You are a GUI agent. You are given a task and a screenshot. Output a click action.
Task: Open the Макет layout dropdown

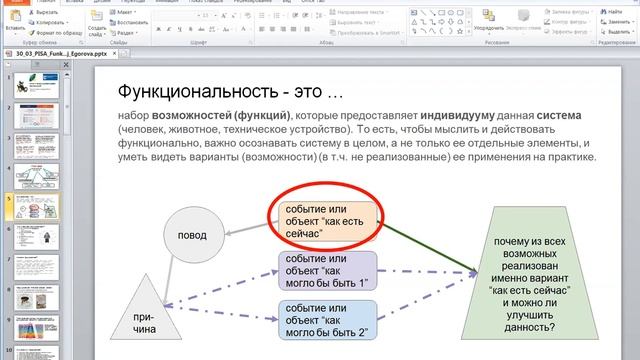123,12
